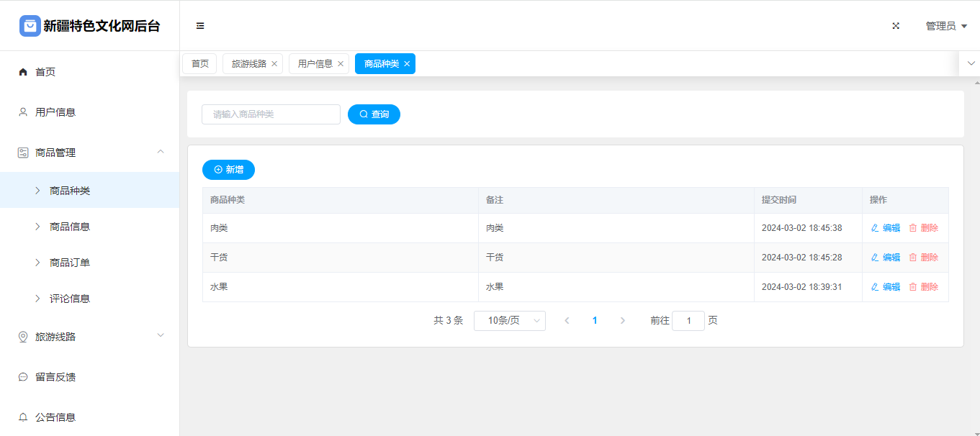Image resolution: width=980 pixels, height=436 pixels.
Task: Click the magnifier icon in 查询 button
Action: (x=364, y=114)
